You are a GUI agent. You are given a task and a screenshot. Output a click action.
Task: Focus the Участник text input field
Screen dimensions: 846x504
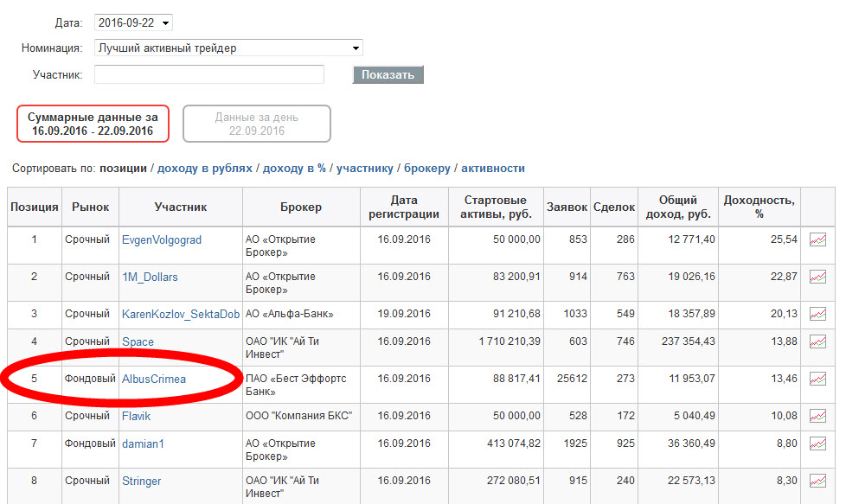[209, 74]
